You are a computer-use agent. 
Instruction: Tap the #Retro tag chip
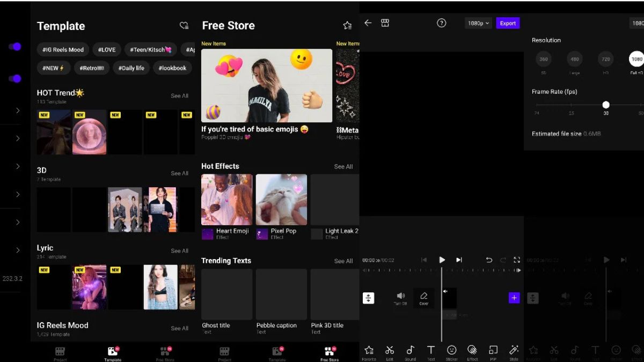coord(91,68)
